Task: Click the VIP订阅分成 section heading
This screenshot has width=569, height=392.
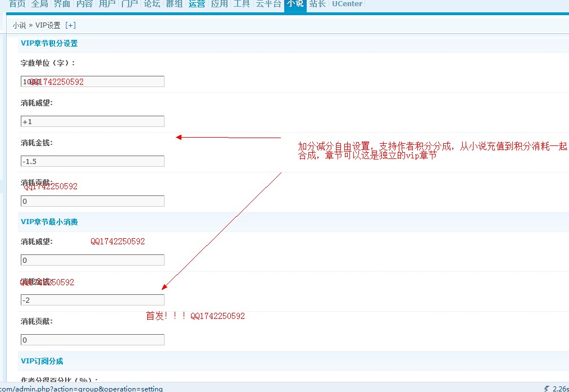Action: (42, 361)
